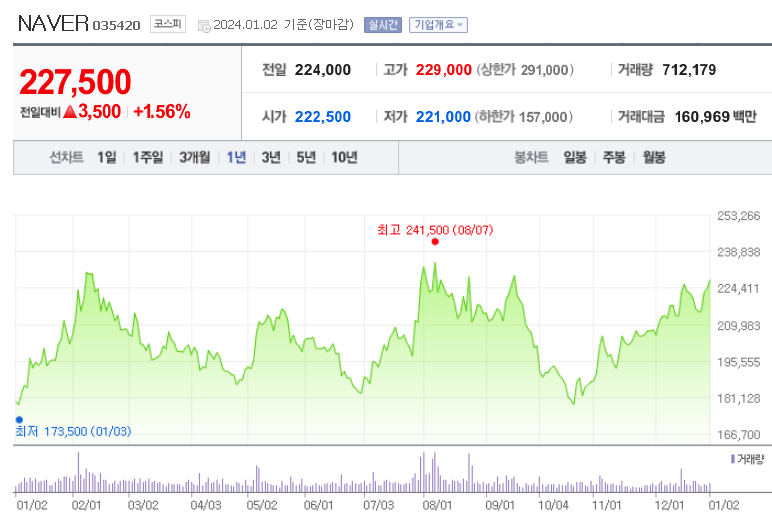Click the 166,700 price axis label
Image resolution: width=772 pixels, height=531 pixels.
point(739,435)
